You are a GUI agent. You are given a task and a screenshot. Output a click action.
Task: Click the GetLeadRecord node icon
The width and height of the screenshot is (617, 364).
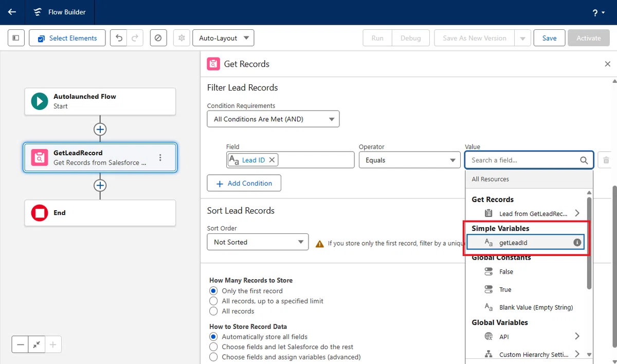[40, 157]
